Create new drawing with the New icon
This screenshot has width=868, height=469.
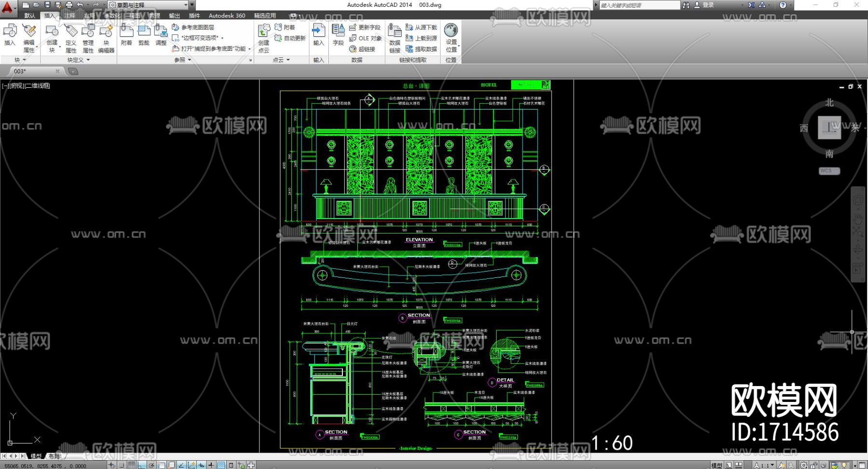(x=26, y=5)
